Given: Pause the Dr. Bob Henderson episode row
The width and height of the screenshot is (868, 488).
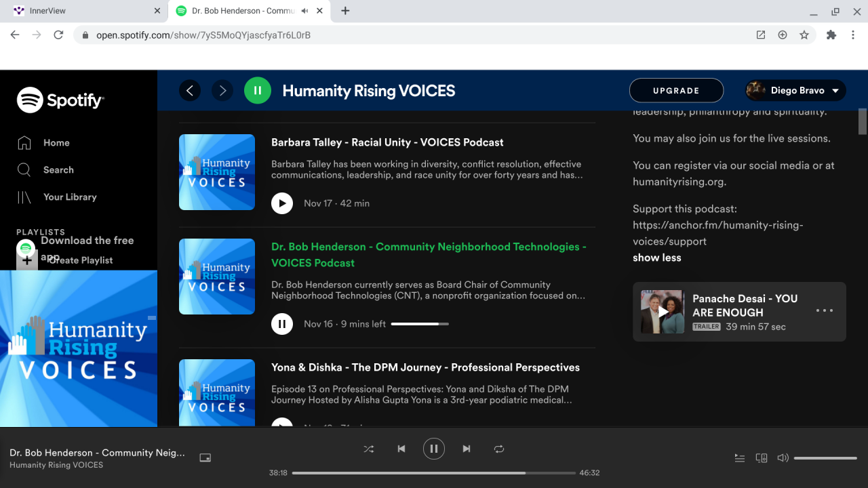Looking at the screenshot, I should click(x=282, y=324).
